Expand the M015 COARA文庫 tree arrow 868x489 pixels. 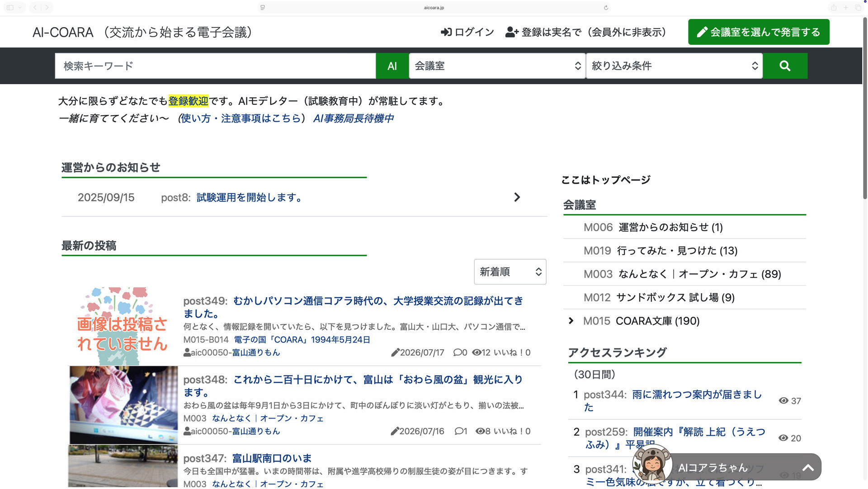(x=571, y=321)
